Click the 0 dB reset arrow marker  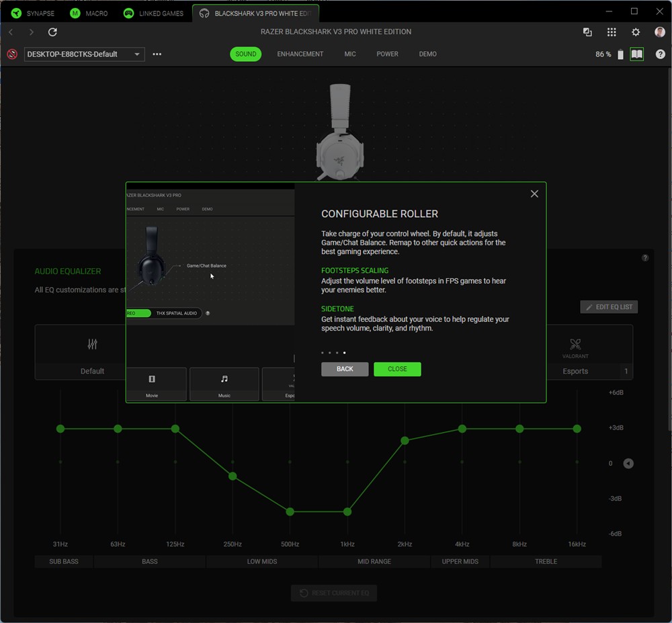coord(628,463)
